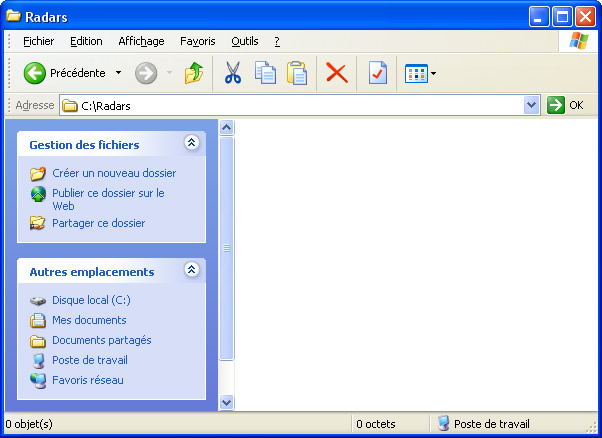Click the Views grid icon
Image resolution: width=602 pixels, height=438 pixels.
point(416,73)
